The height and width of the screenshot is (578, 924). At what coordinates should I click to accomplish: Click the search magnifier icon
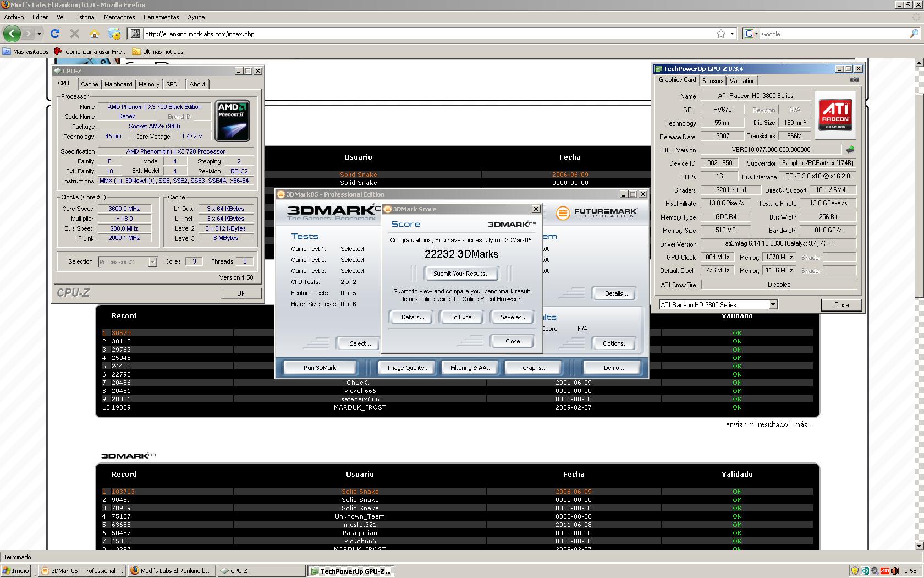pyautogui.click(x=914, y=34)
